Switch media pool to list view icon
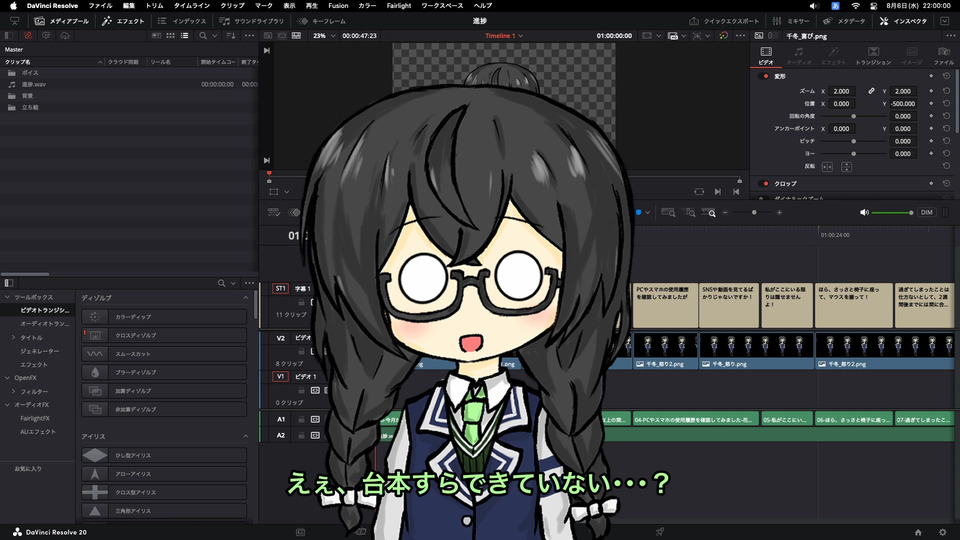Screen dimensions: 960x540 [x=184, y=36]
